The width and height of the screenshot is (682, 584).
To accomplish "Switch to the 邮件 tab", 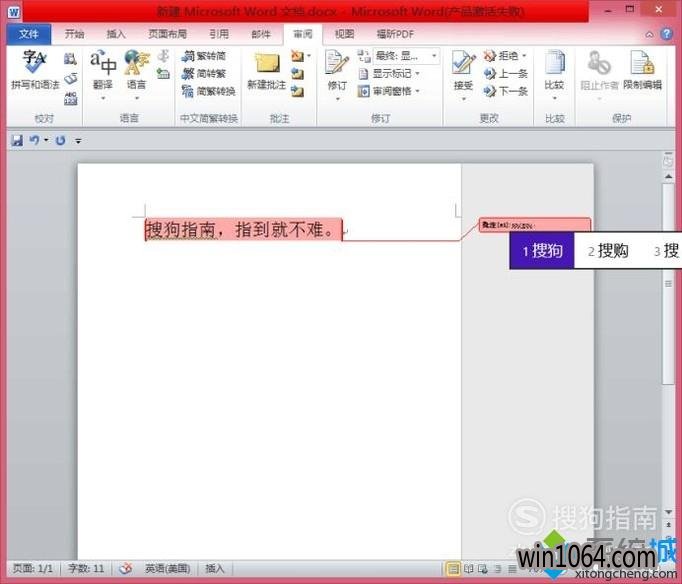I will point(261,34).
